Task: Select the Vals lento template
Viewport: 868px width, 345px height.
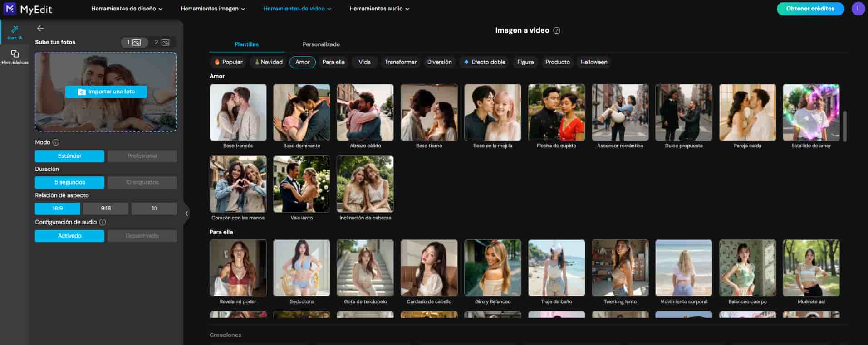Action: tap(302, 184)
